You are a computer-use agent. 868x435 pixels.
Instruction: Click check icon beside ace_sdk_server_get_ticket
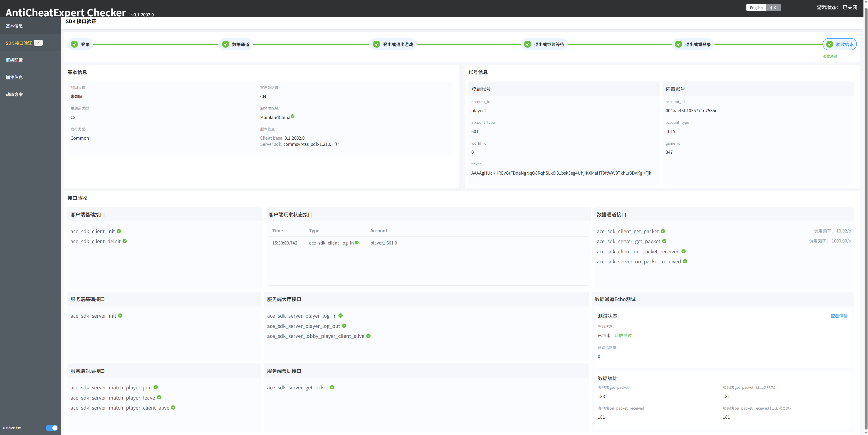(332, 388)
